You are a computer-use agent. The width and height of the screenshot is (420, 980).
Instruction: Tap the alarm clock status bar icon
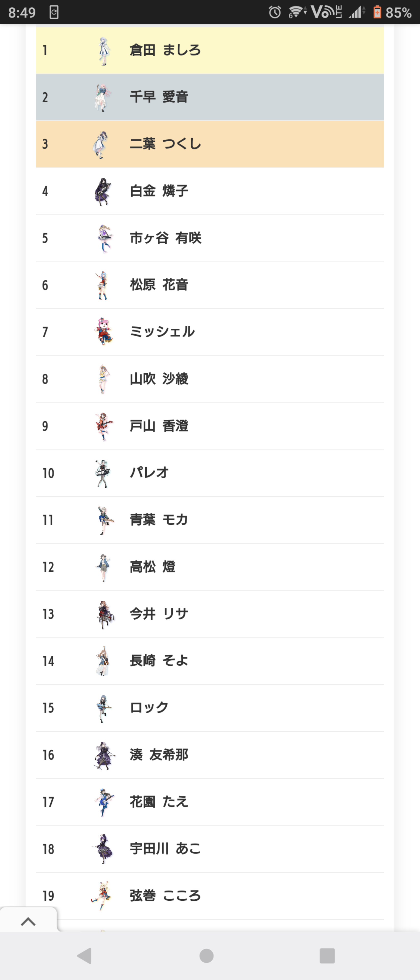(275, 12)
